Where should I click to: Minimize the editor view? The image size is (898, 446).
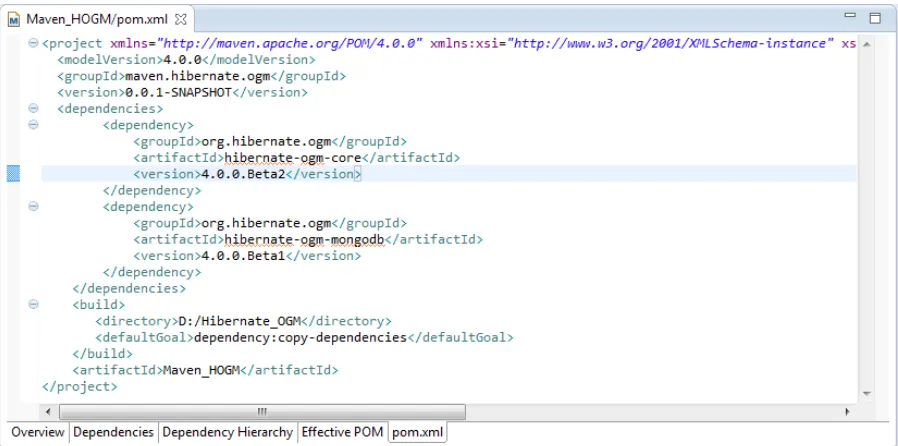(850, 17)
